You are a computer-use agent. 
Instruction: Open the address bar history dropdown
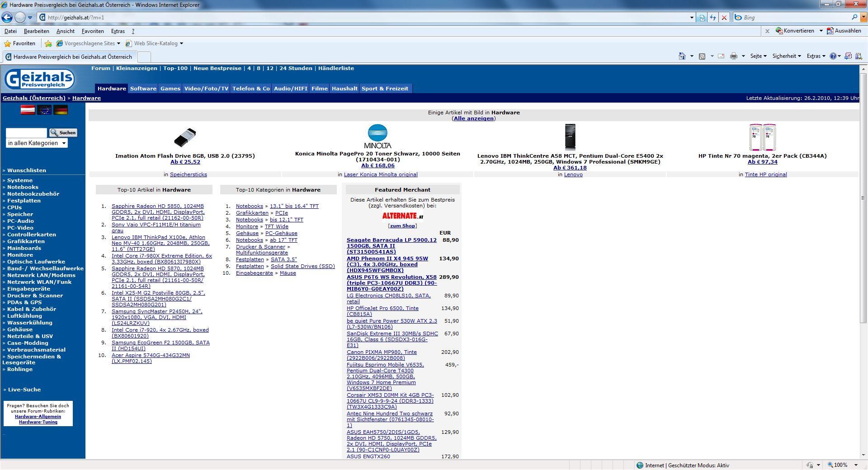tap(692, 18)
